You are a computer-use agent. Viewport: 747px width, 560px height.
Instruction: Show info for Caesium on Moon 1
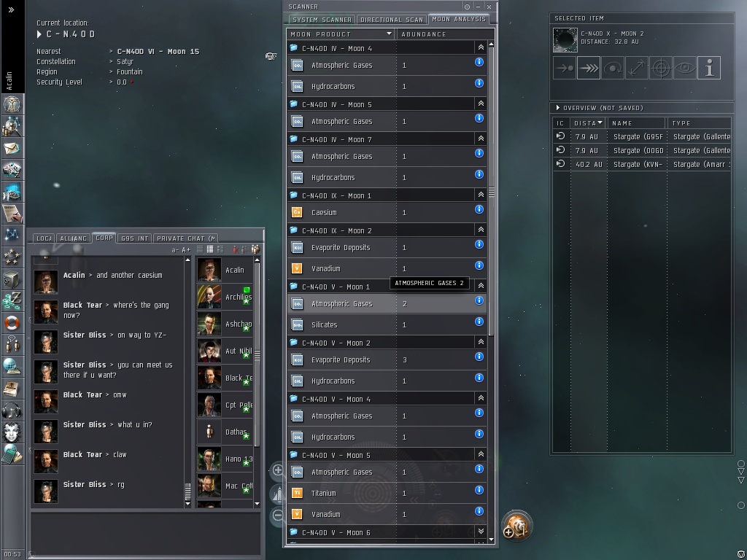point(479,209)
